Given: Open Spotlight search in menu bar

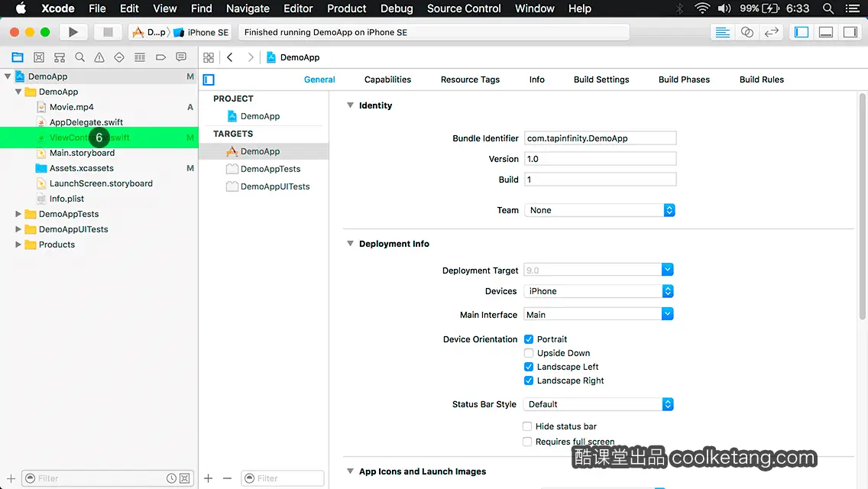Looking at the screenshot, I should 828,8.
